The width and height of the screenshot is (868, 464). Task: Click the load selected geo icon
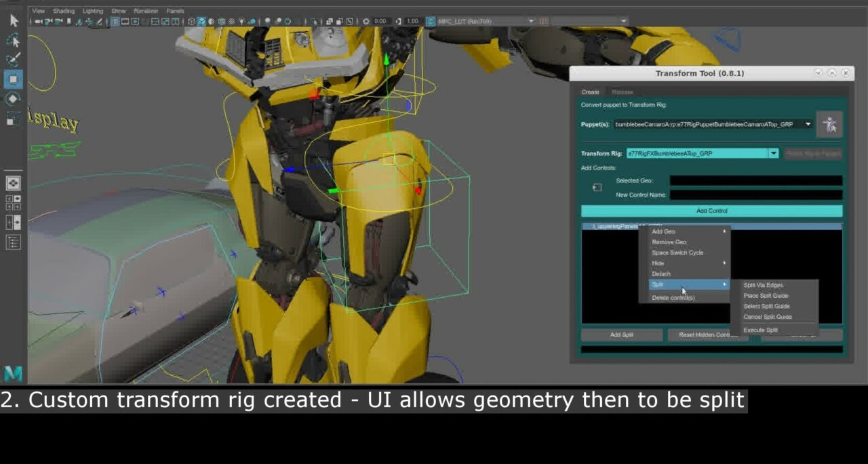[597, 187]
